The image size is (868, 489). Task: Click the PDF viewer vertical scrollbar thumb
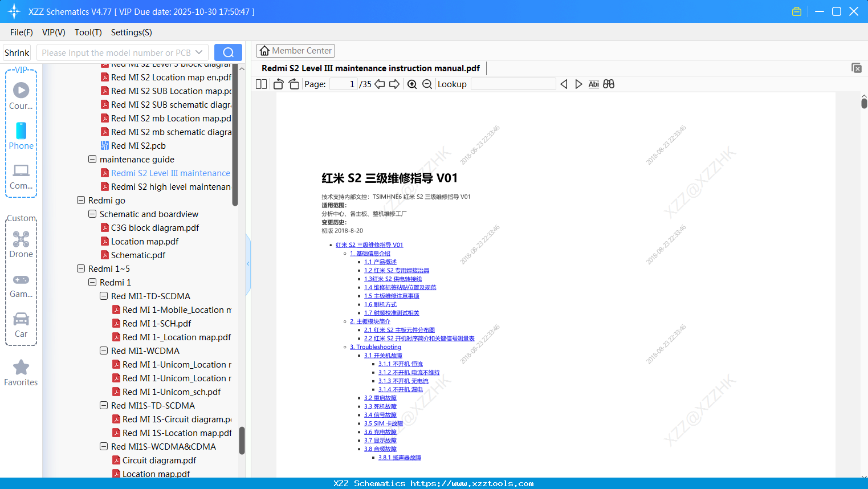coord(864,103)
